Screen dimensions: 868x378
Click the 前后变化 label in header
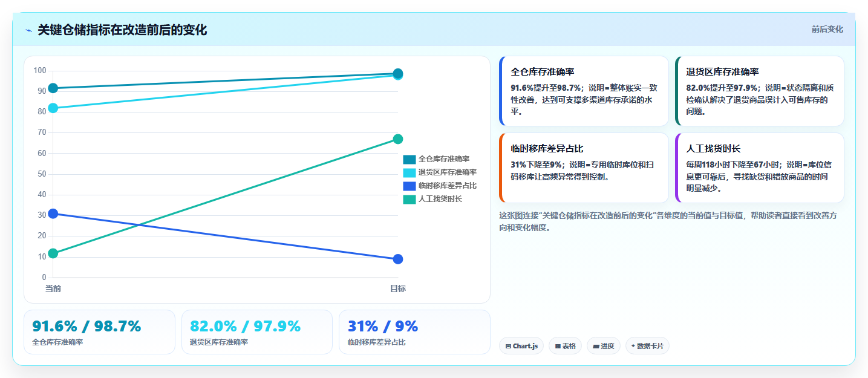click(827, 30)
